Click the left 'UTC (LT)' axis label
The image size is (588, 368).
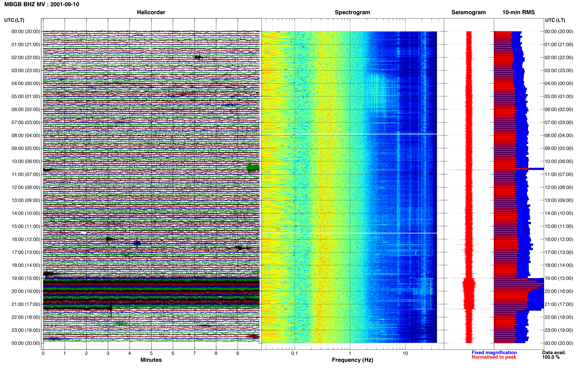14,20
